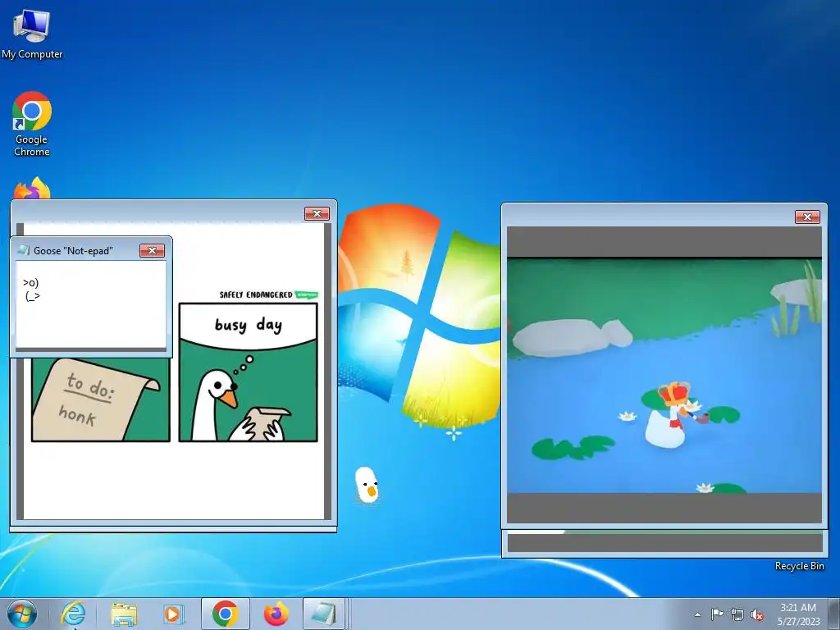This screenshot has width=840, height=630.
Task: Open the clock showing 3:21 AM
Action: [798, 614]
